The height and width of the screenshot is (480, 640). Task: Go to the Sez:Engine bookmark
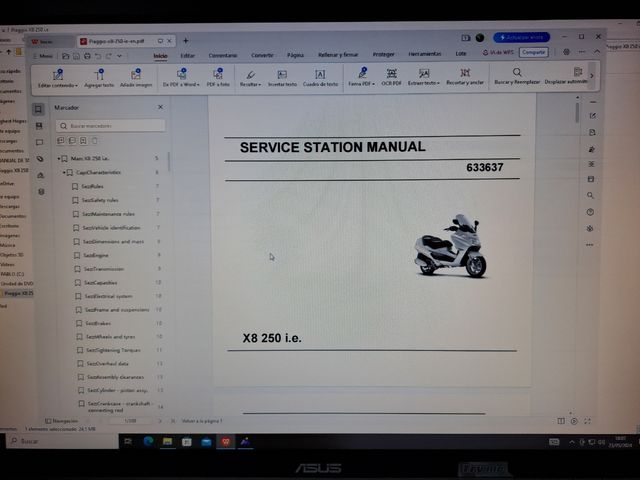click(96, 256)
